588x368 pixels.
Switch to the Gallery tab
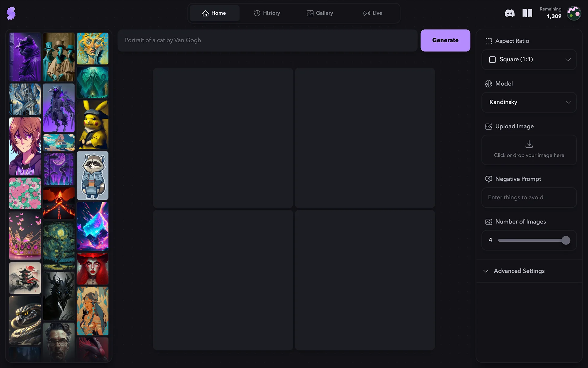pyautogui.click(x=320, y=13)
